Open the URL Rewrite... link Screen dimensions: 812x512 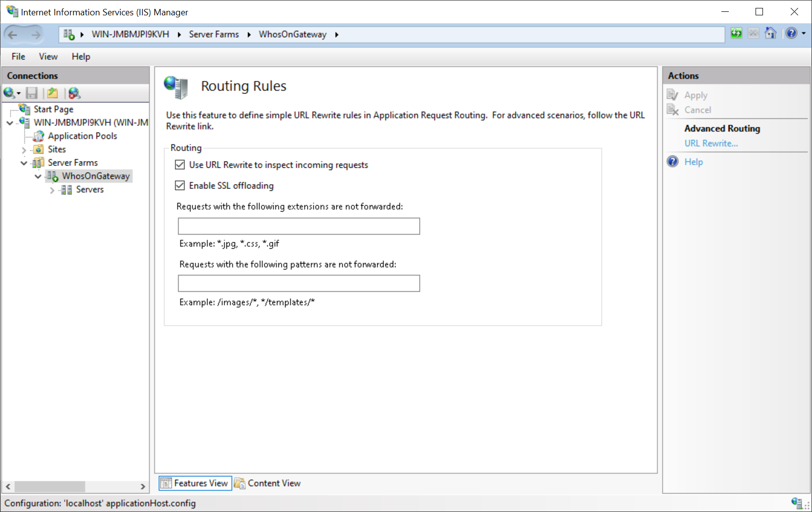(711, 143)
